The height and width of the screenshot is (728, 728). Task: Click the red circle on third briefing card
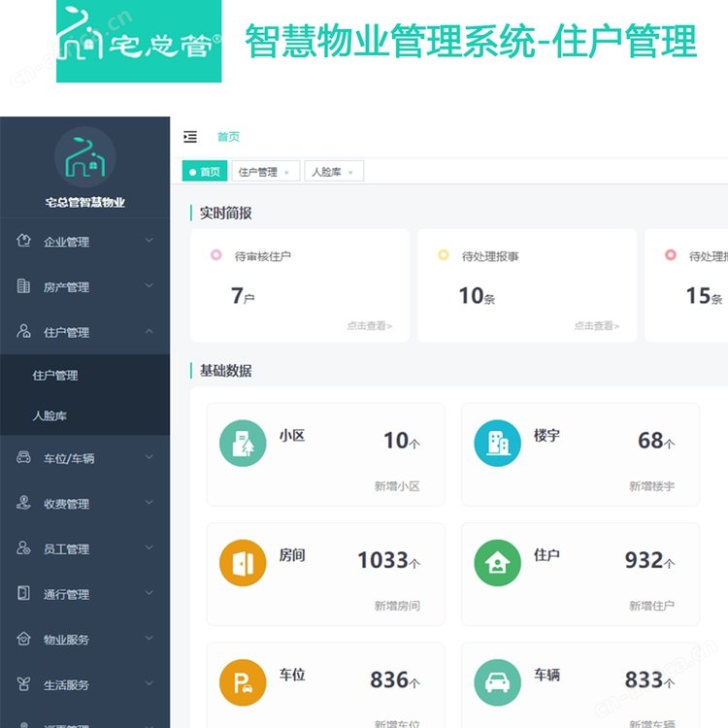tap(671, 255)
